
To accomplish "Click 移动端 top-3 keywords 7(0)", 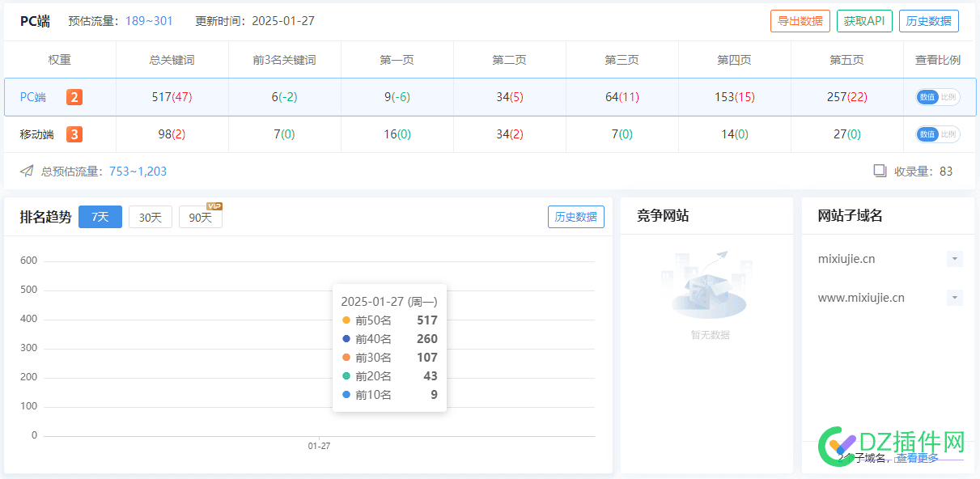I will tap(284, 134).
